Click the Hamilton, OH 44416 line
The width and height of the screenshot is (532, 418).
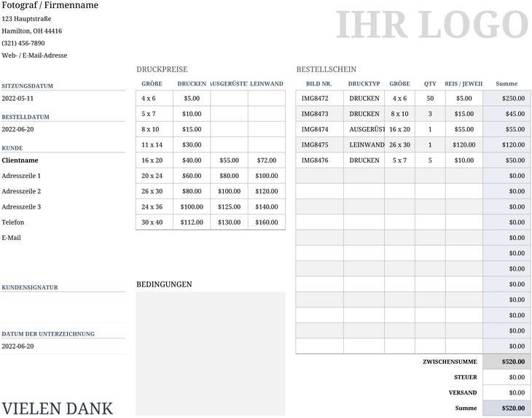[32, 31]
